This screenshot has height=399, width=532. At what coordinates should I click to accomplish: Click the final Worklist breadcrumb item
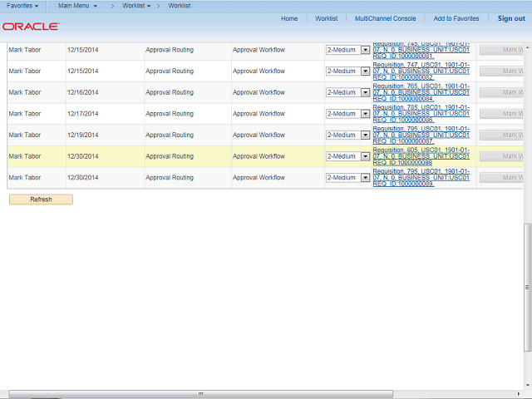[180, 6]
